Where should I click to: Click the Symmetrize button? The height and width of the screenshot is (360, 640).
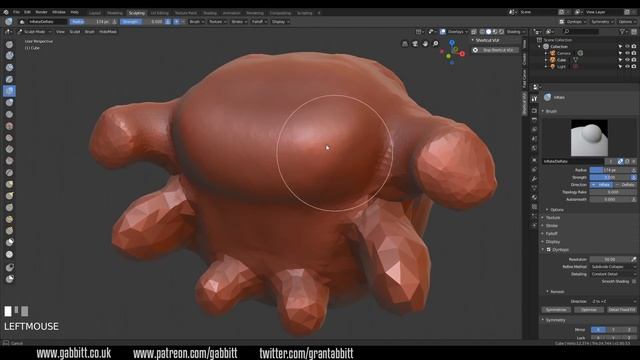[x=556, y=310]
